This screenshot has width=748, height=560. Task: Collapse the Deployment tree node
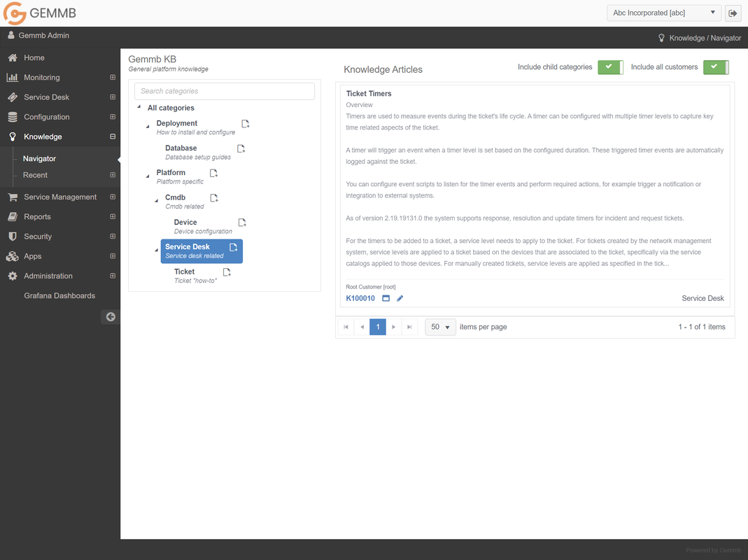point(148,127)
